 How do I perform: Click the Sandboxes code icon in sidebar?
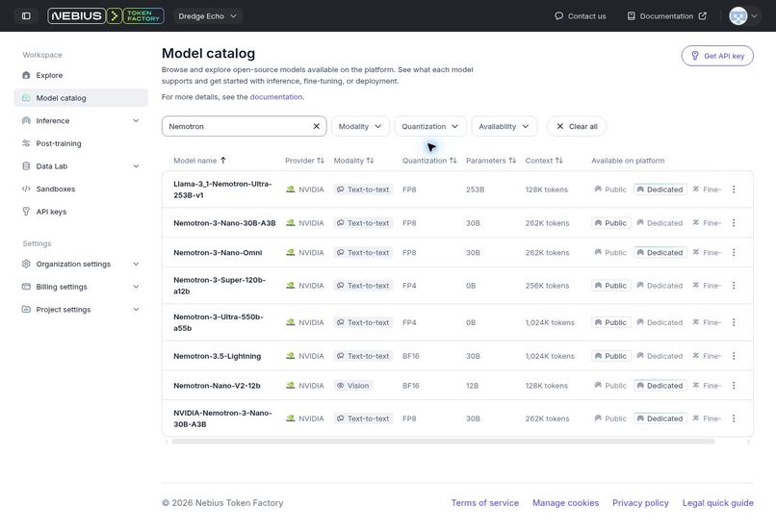(26, 189)
